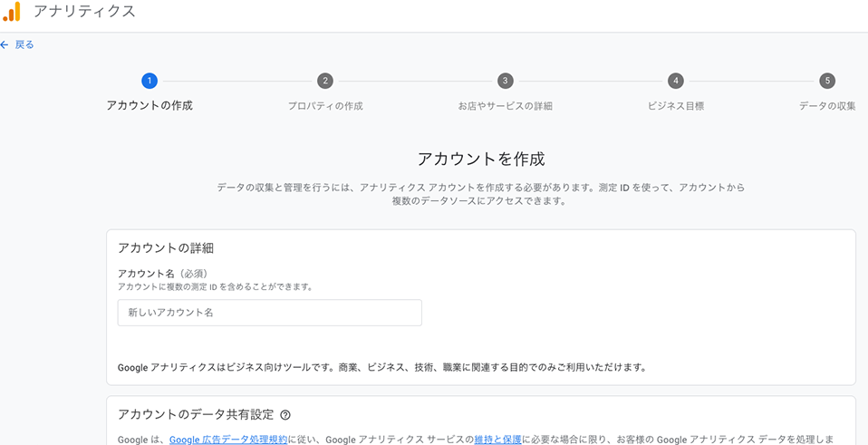868x445 pixels.
Task: Click the アカウントの詳細 section heading
Action: click(166, 248)
